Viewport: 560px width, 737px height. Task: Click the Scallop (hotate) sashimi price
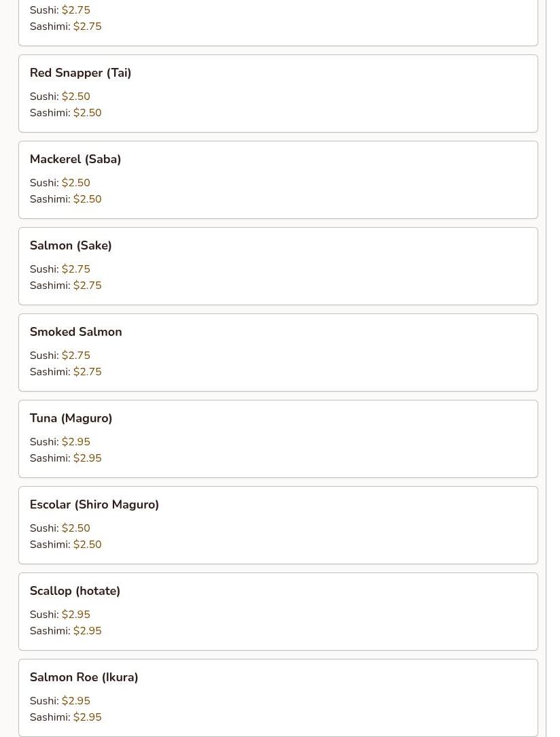point(87,631)
